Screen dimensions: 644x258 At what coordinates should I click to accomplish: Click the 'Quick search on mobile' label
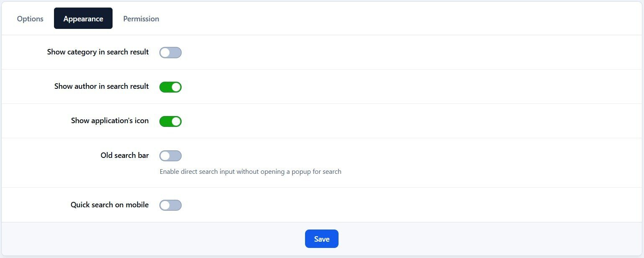coord(110,205)
